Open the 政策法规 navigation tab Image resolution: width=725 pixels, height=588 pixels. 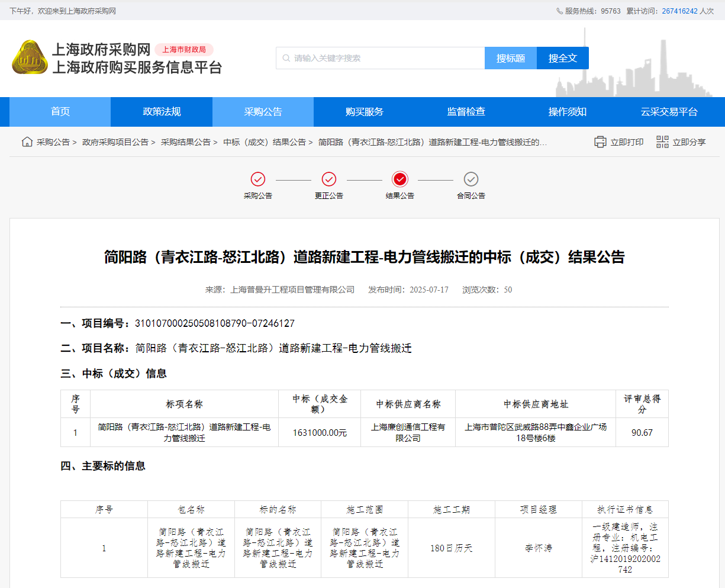pyautogui.click(x=162, y=112)
